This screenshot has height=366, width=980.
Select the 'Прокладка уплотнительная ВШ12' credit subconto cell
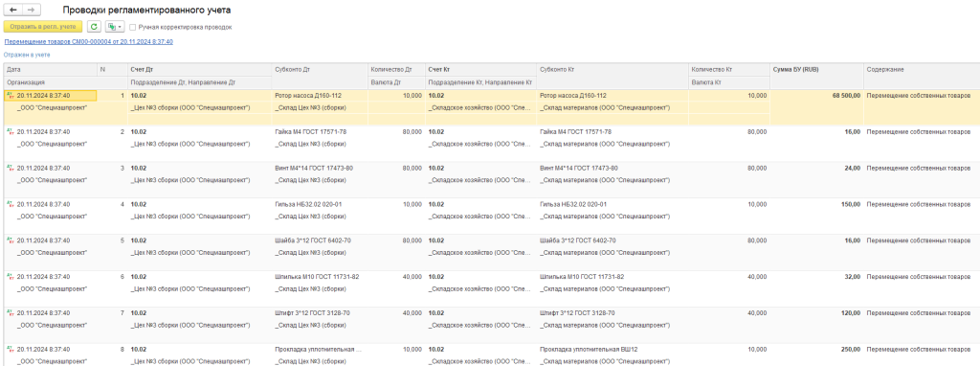pyautogui.click(x=612, y=349)
